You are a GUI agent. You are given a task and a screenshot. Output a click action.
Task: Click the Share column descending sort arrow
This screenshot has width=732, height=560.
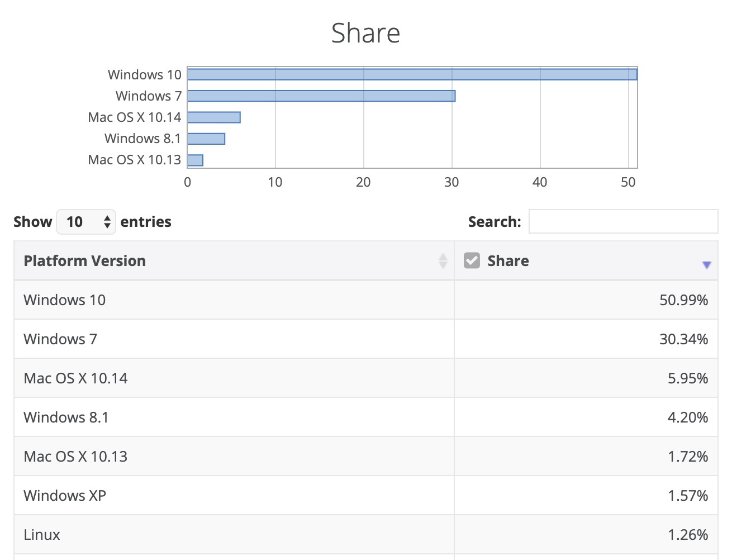tap(706, 265)
